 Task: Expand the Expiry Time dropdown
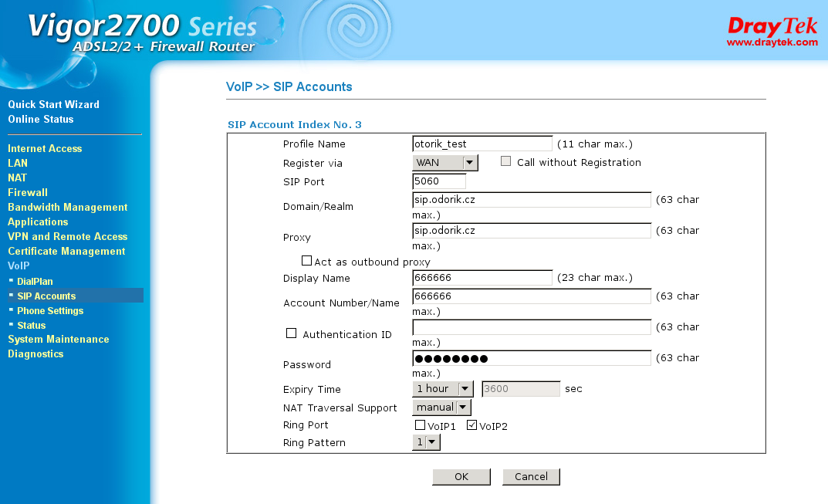coord(444,389)
